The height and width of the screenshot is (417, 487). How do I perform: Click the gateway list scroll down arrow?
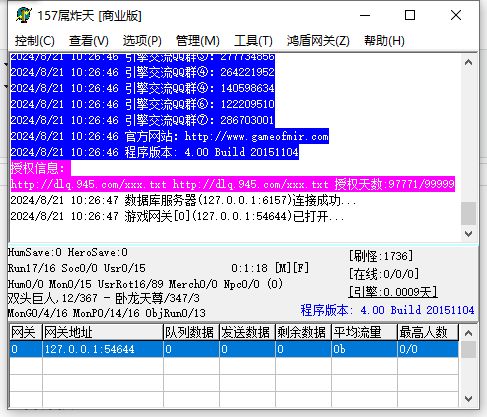coord(468,399)
